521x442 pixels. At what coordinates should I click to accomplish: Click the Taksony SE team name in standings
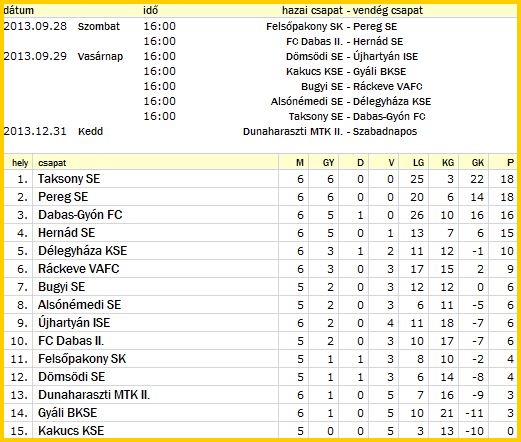tap(69, 179)
